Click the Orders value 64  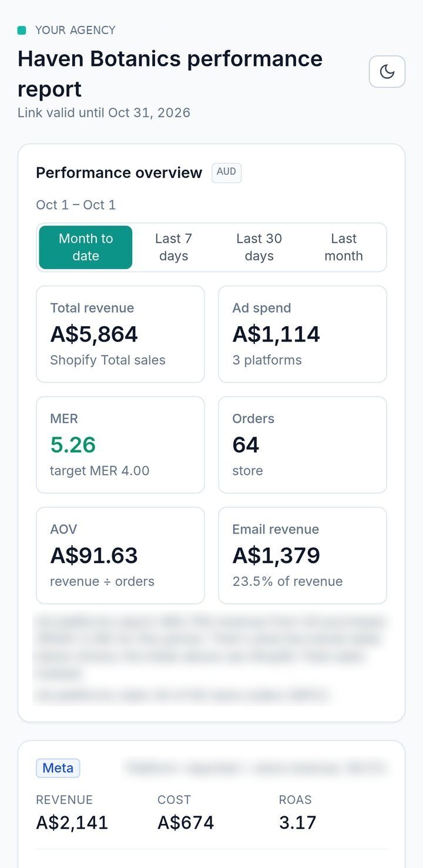point(246,445)
